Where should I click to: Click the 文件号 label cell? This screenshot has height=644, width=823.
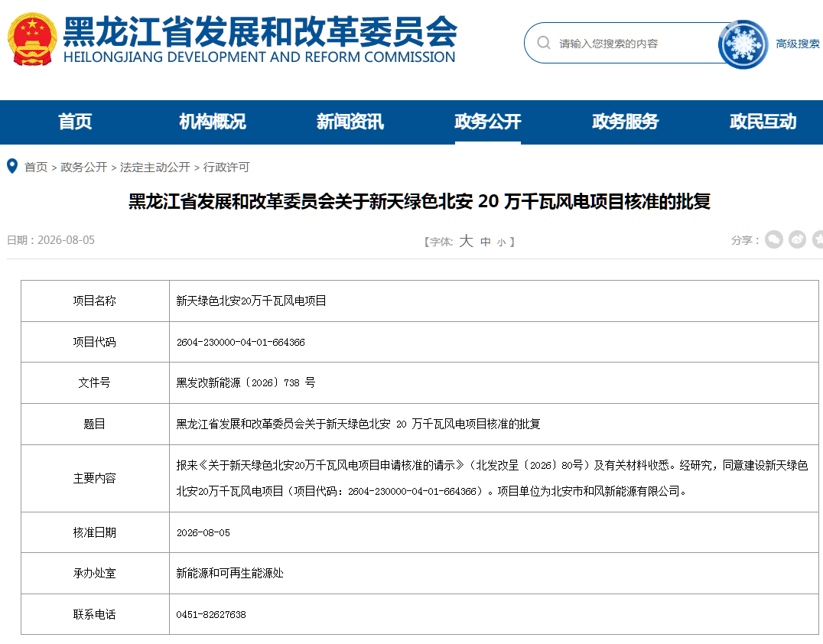(x=95, y=382)
